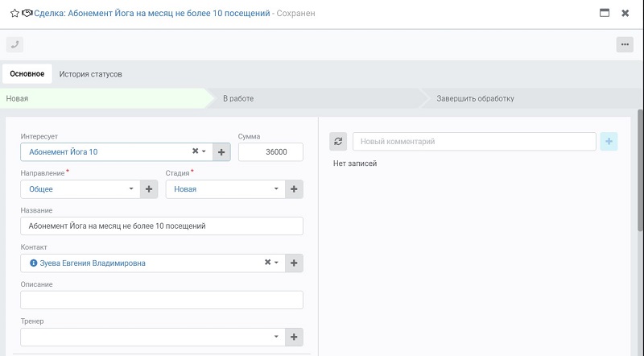Click the Сумма field with 36000

270,152
